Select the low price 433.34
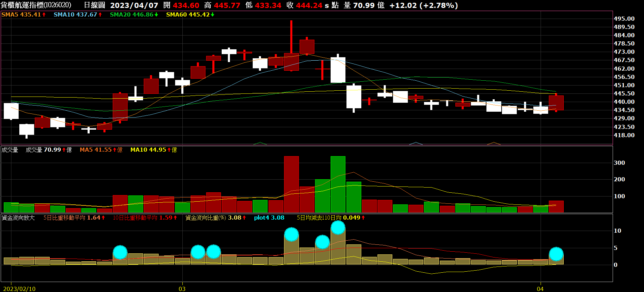 click(x=268, y=6)
